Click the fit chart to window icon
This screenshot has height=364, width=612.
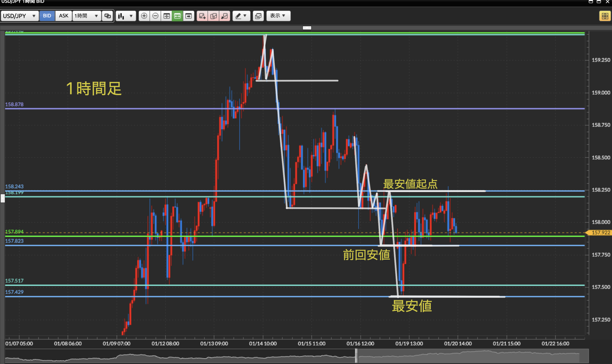pos(167,16)
